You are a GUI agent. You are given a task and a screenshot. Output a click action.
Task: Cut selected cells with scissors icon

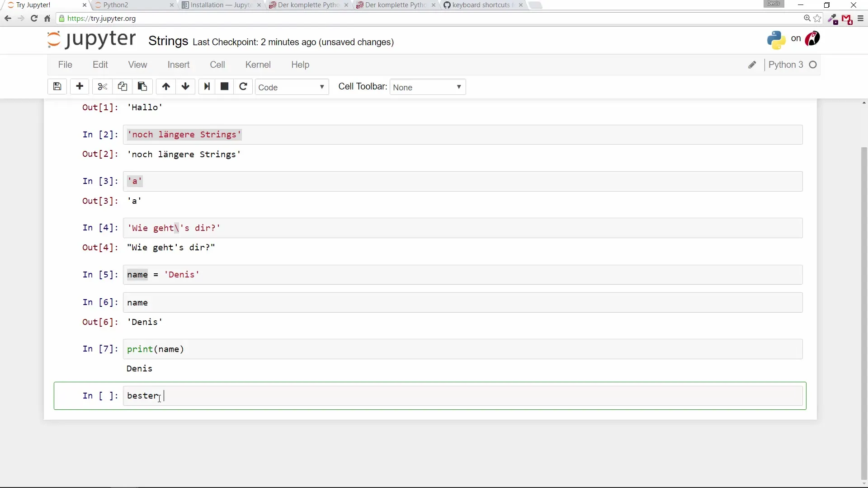[102, 86]
